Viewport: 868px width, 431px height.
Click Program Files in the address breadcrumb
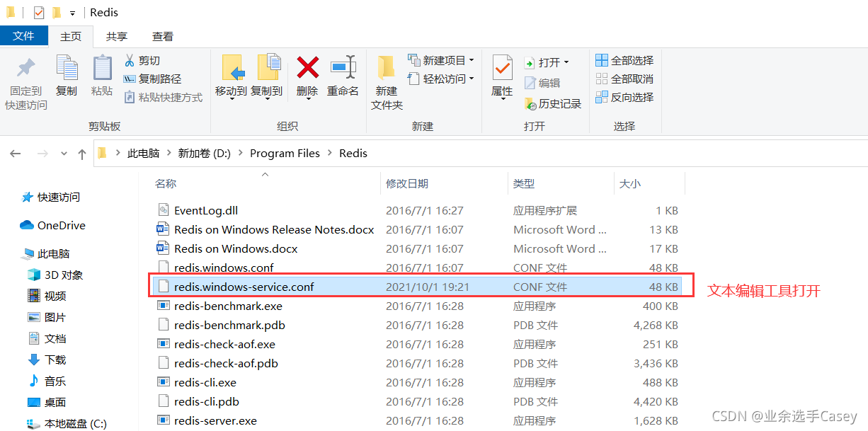click(285, 153)
